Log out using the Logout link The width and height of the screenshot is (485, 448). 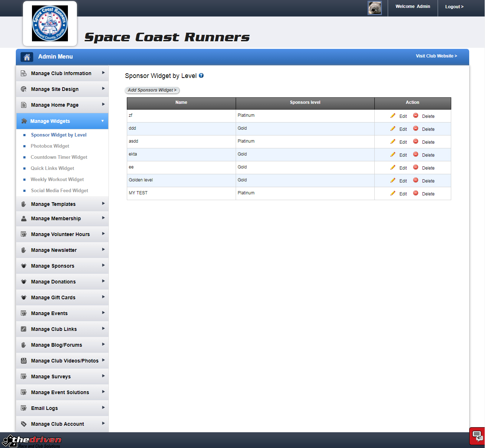click(454, 7)
